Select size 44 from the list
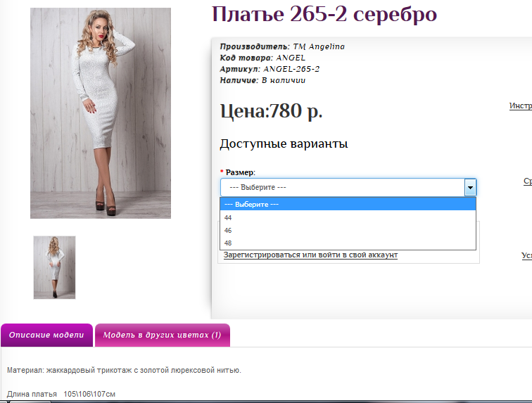The image size is (532, 403). (x=228, y=217)
